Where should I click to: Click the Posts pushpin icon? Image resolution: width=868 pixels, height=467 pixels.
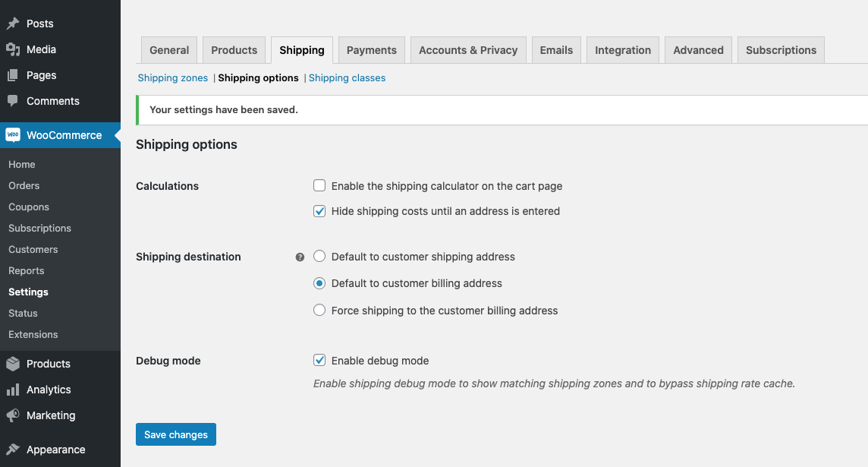click(13, 24)
